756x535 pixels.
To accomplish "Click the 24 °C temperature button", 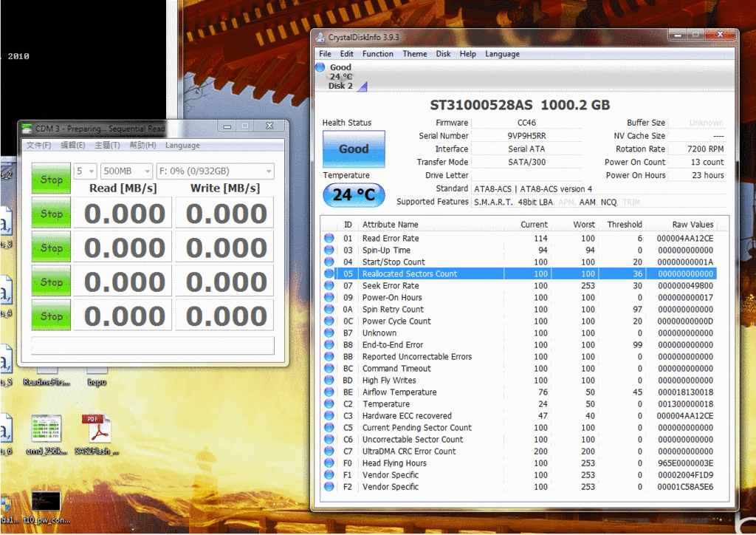I will 354,195.
